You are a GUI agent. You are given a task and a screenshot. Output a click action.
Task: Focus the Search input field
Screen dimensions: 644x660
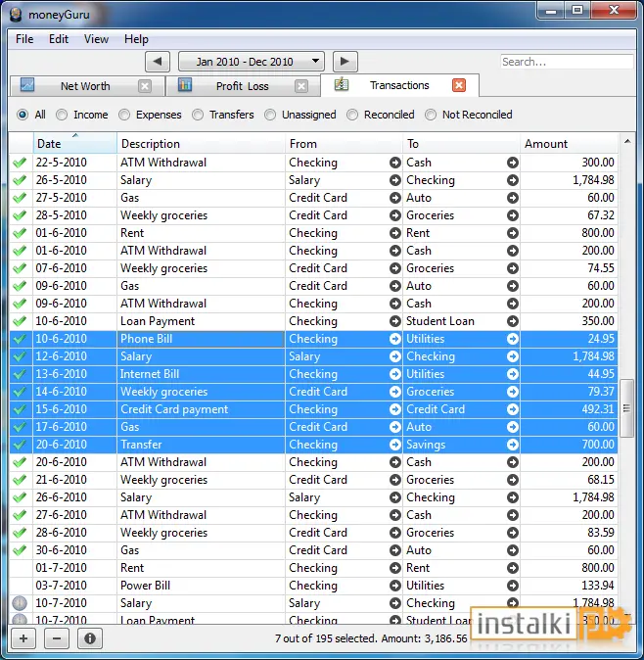click(567, 62)
